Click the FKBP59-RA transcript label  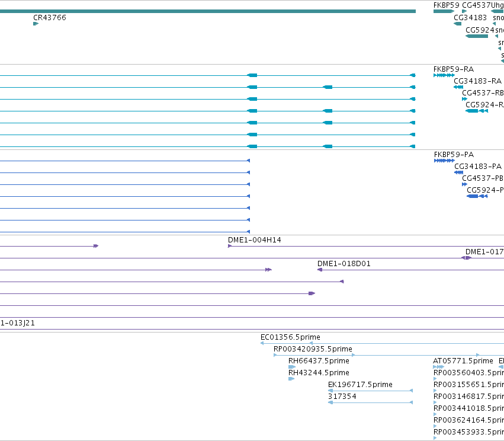(x=454, y=69)
